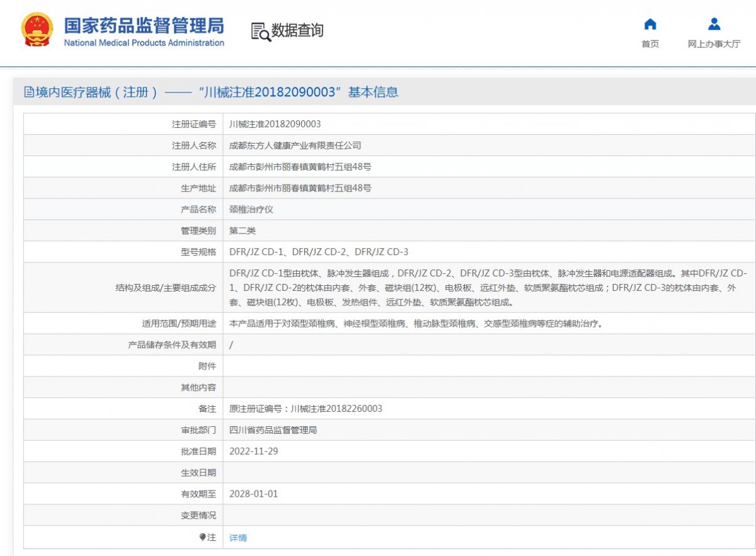This screenshot has width=756, height=556.
Task: Click the approving department 四川省药品监督管理局
Action: tap(273, 430)
